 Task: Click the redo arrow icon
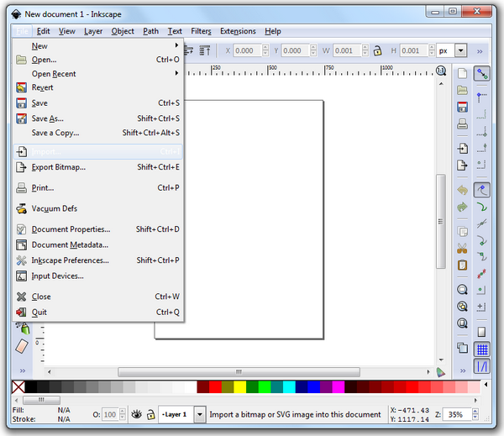(463, 207)
